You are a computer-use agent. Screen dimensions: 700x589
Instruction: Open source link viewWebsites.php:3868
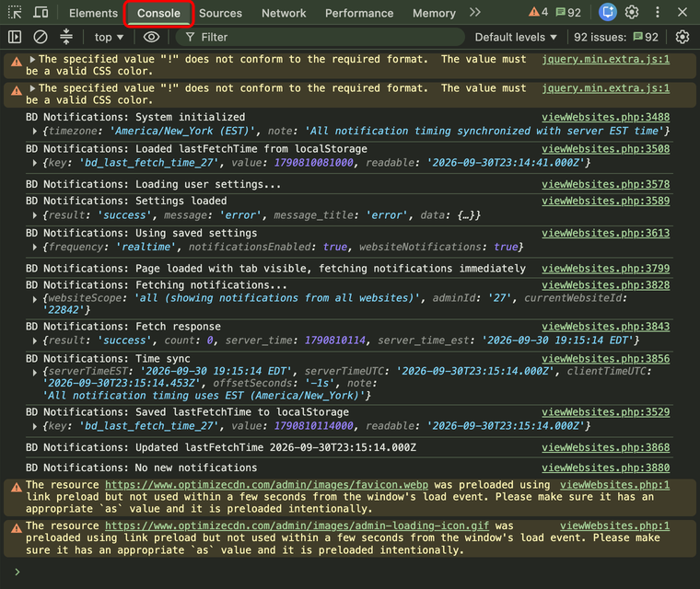(606, 447)
